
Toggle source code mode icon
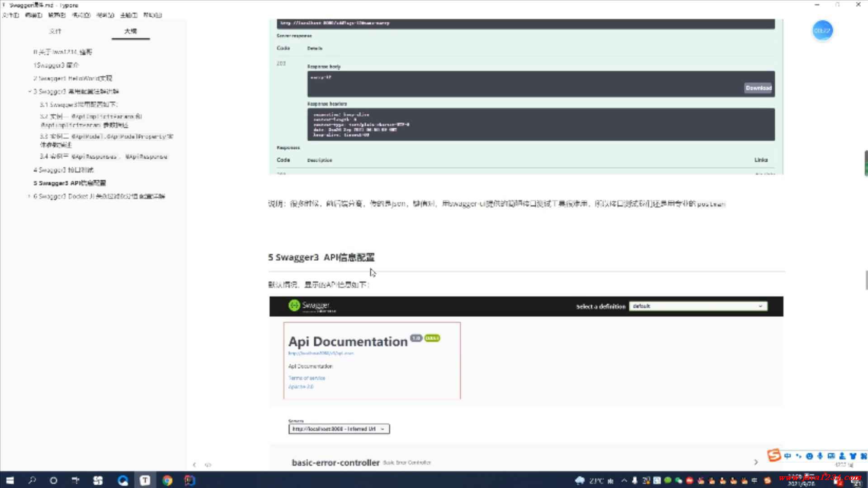(x=208, y=465)
